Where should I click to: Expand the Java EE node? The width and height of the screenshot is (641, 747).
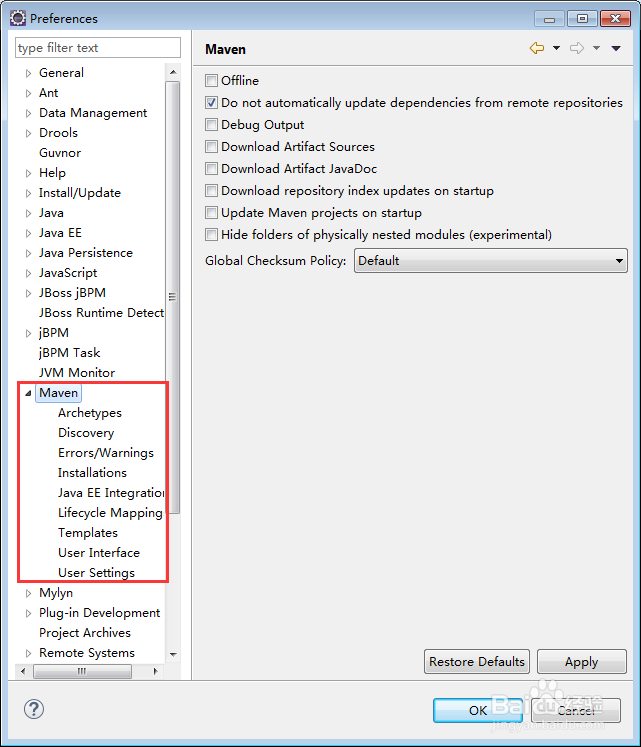pyautogui.click(x=29, y=233)
